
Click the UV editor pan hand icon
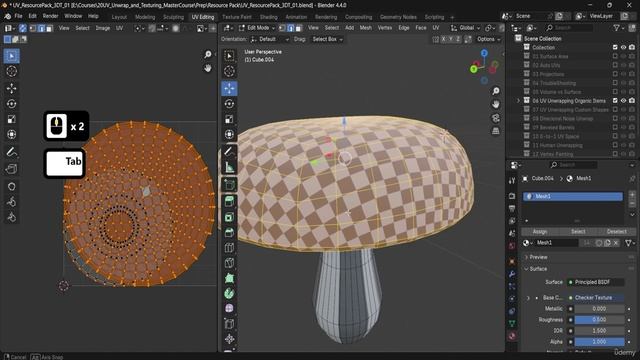(208, 68)
